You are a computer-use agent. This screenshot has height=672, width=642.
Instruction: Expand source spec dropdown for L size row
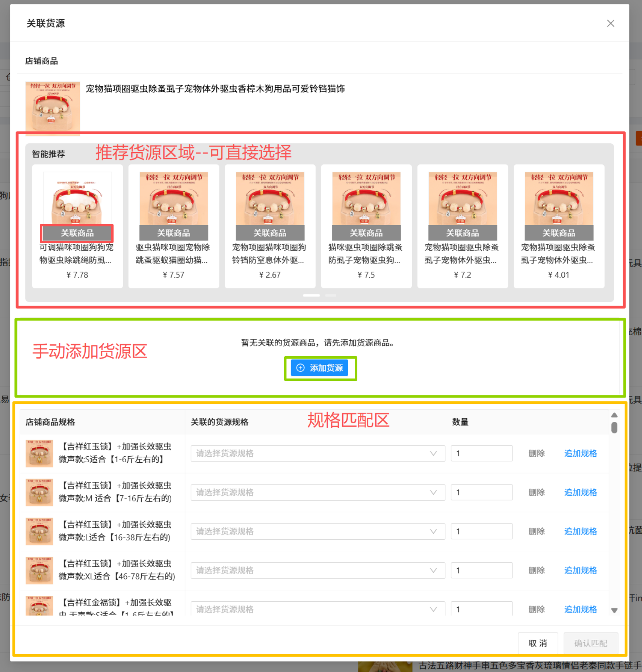pos(317,531)
